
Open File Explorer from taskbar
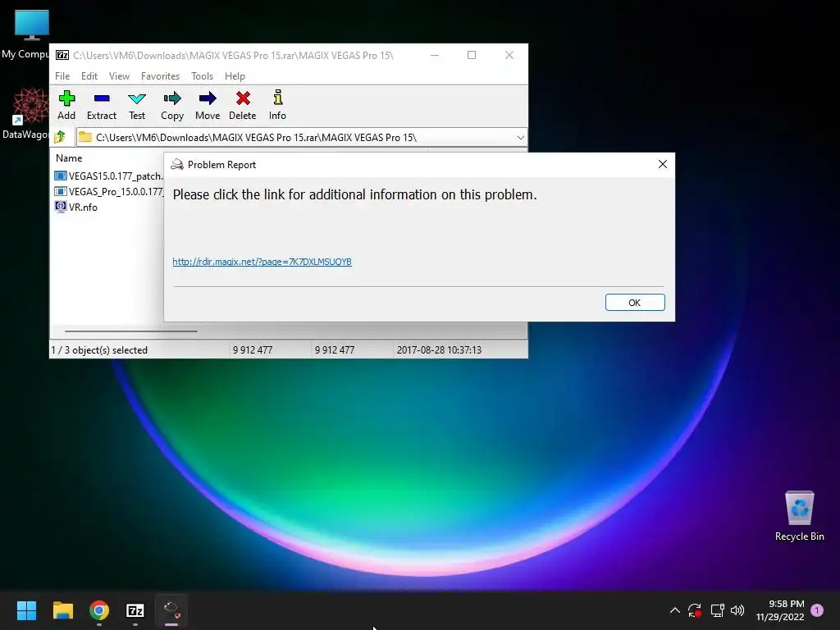[x=62, y=610]
